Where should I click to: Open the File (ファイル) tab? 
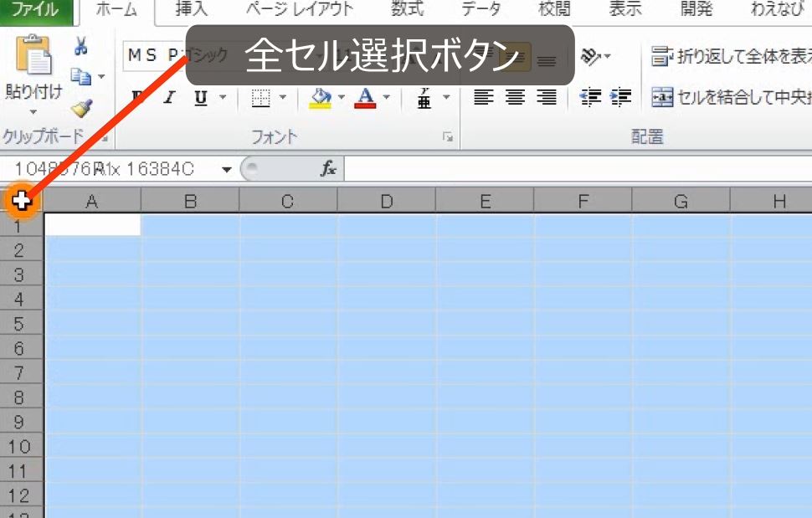[x=35, y=10]
